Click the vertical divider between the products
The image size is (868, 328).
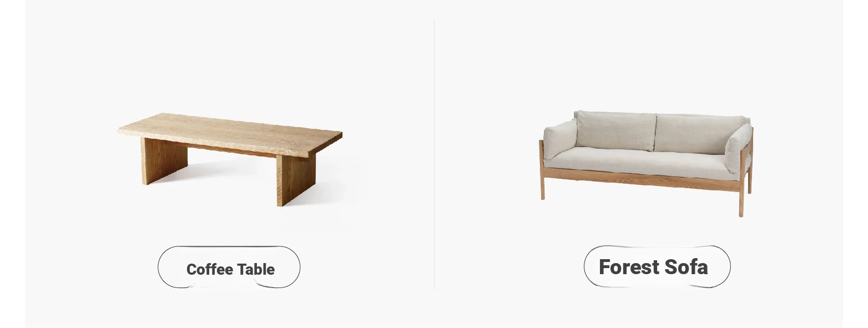[x=434, y=154]
